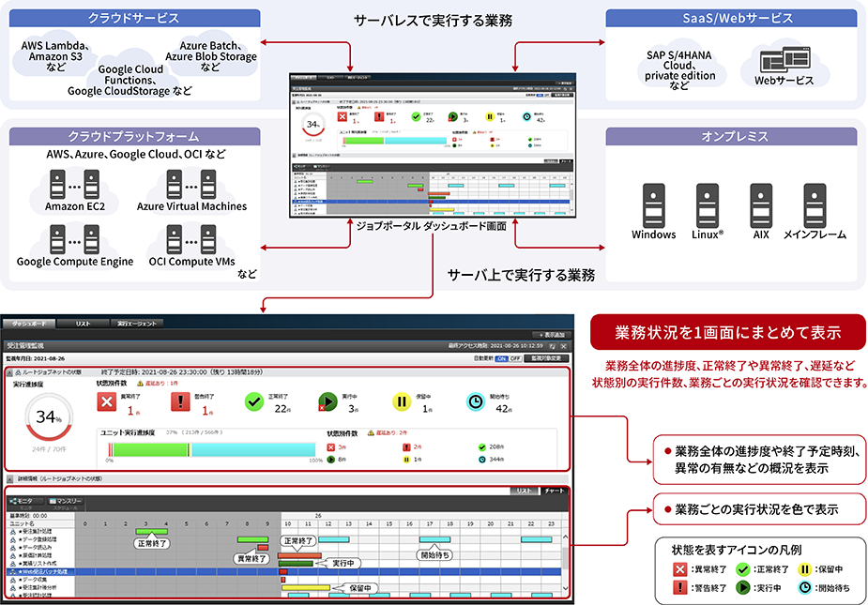Click the +表示追加 button
868x605 pixels.
pos(552,334)
